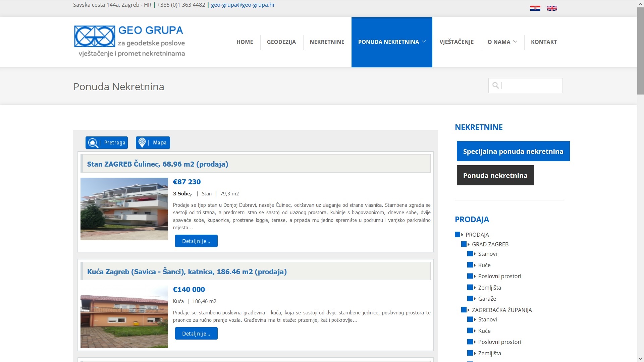Click Detaljnije for the Čulinec apartment
The width and height of the screenshot is (644, 362).
(196, 241)
